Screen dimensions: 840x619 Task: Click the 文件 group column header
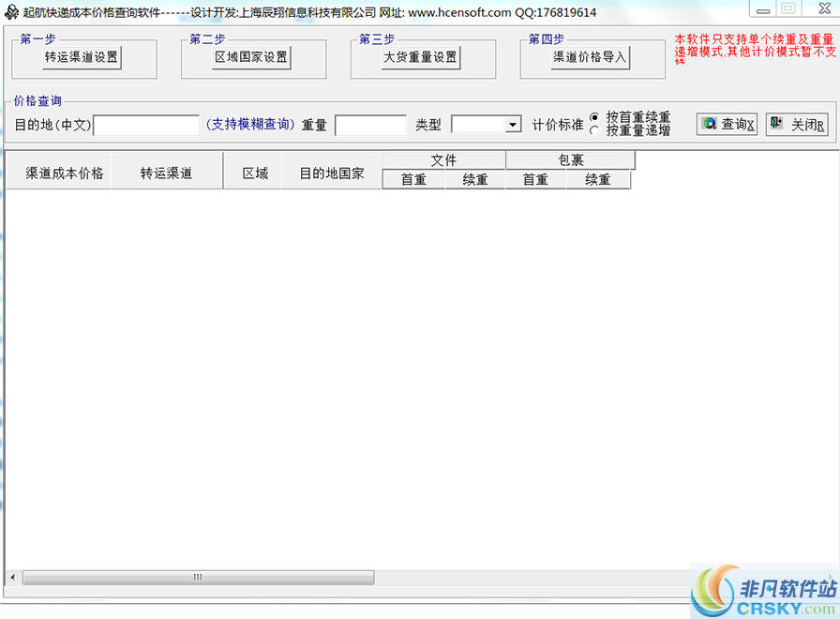click(443, 160)
